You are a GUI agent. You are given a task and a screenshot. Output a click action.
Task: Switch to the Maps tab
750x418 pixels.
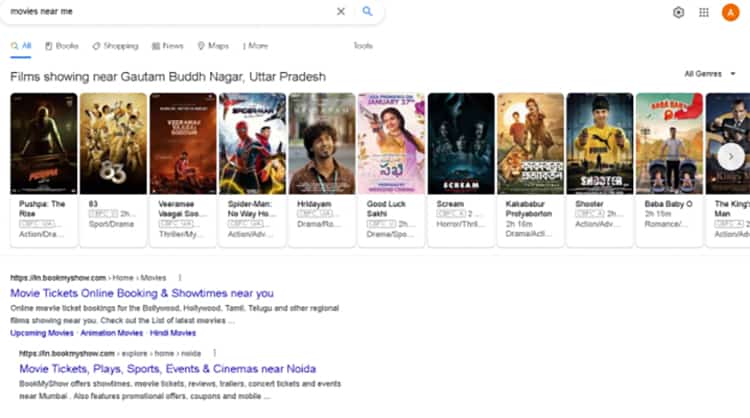coord(213,46)
